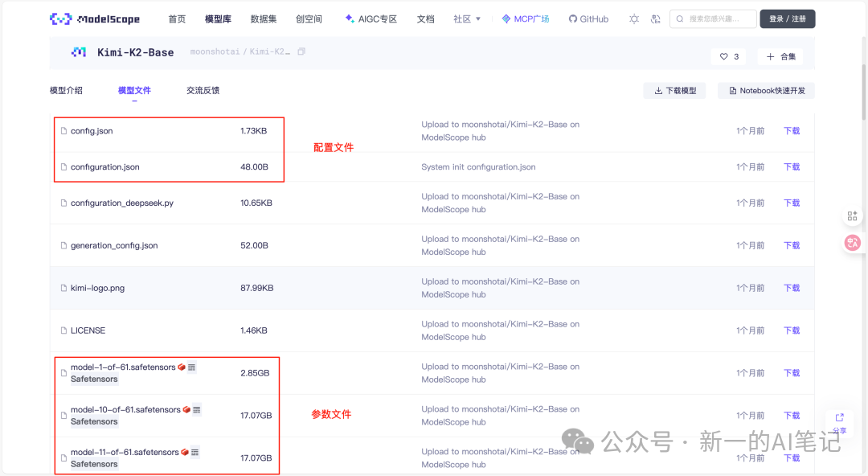Click the AIGC专区 sparkle icon
Viewport: 868px width, 476px height.
point(350,18)
